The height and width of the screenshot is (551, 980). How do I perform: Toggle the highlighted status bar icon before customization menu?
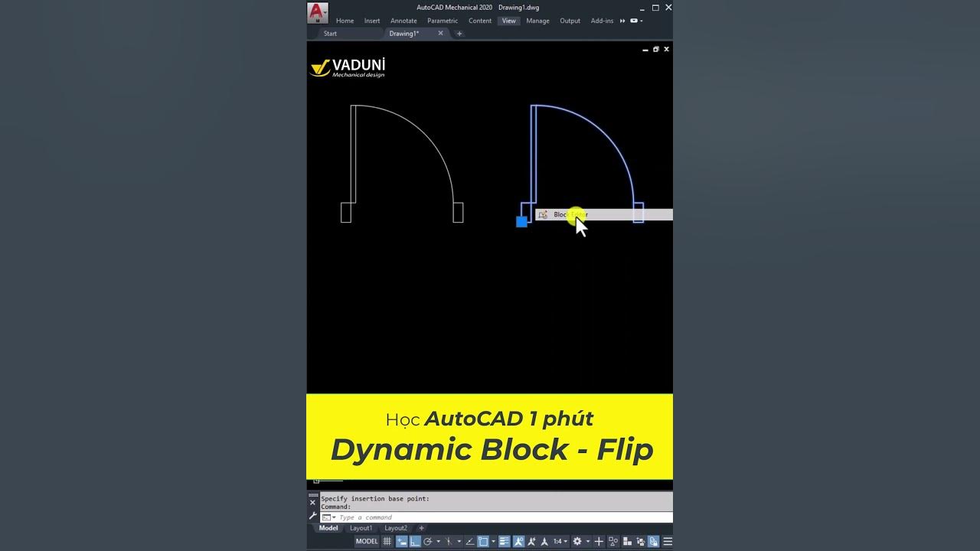[x=653, y=541]
